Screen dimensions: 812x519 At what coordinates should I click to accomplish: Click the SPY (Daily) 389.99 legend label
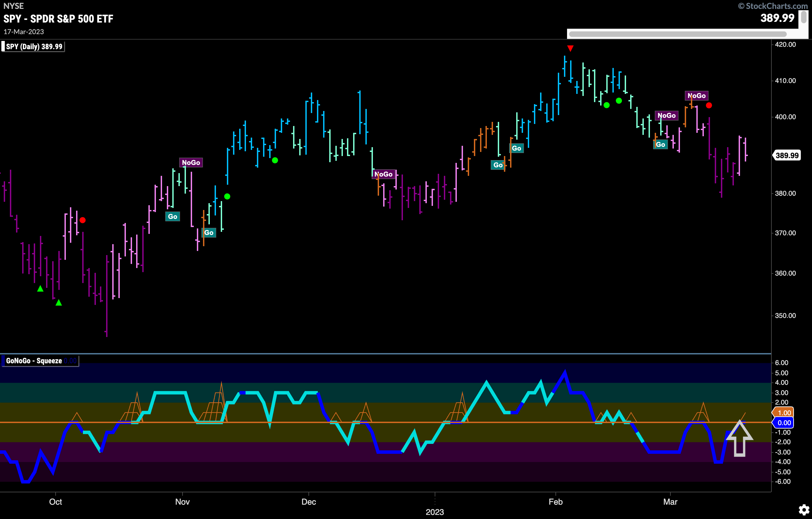click(33, 46)
